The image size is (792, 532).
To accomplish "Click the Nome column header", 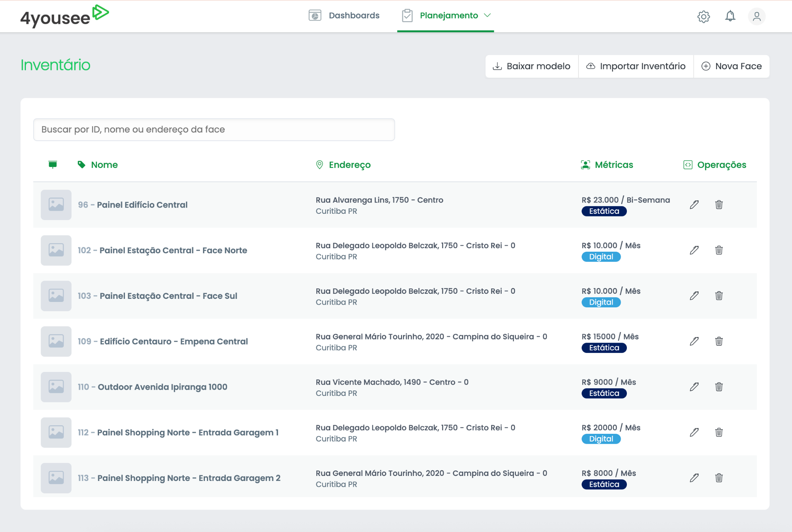I will (x=104, y=165).
